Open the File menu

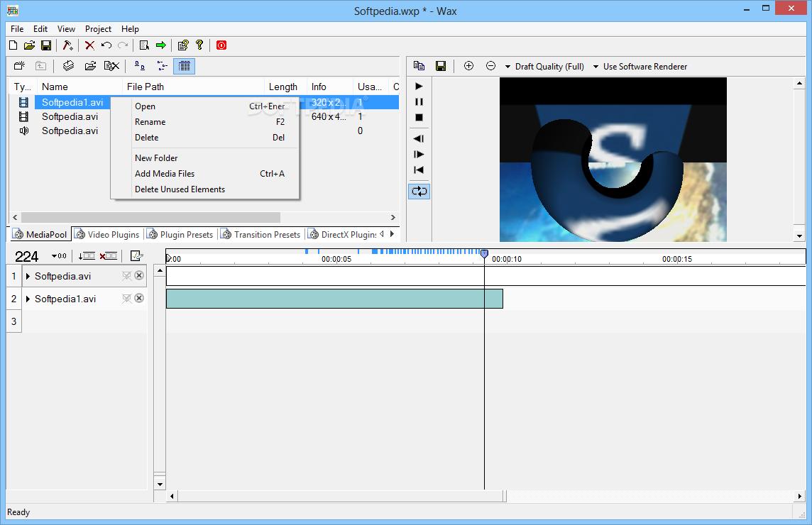click(x=17, y=29)
